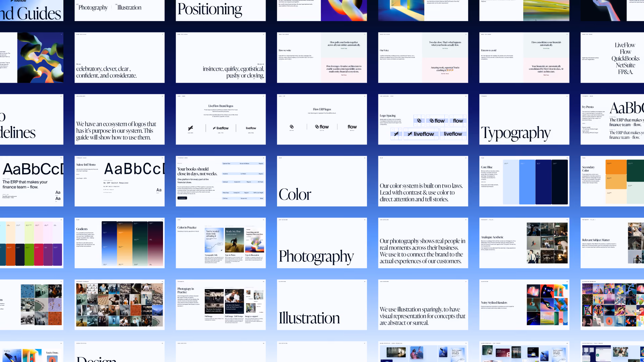Open the 'We use illustration sparingly' slide
The width and height of the screenshot is (644, 362).
(x=423, y=305)
